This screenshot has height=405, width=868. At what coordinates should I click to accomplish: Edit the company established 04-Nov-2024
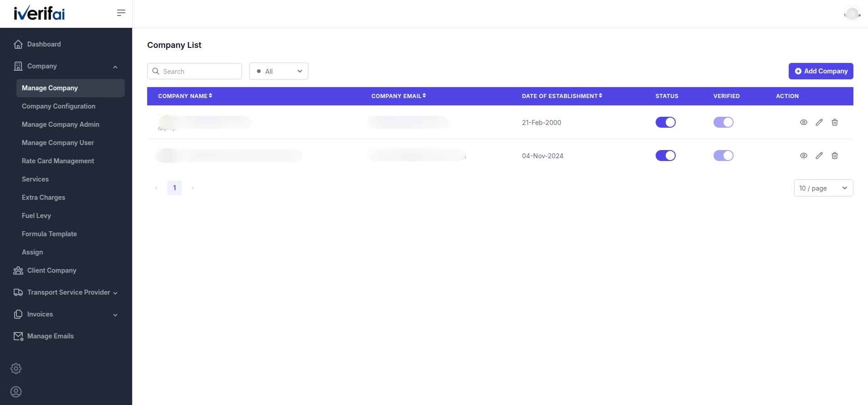819,156
